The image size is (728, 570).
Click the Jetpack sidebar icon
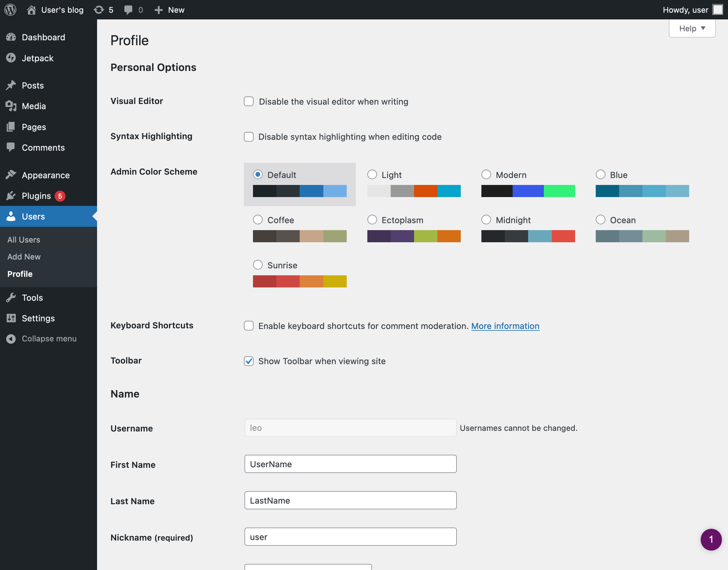click(11, 58)
